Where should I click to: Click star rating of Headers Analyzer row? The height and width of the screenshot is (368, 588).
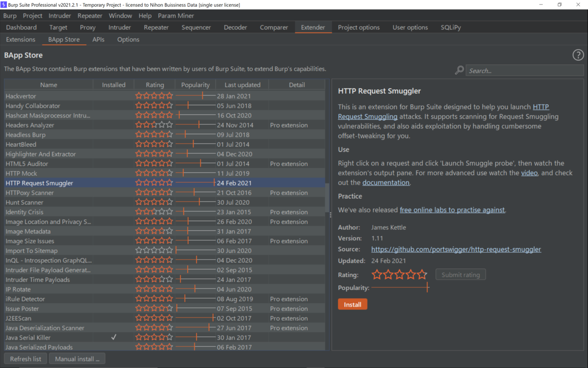click(154, 125)
